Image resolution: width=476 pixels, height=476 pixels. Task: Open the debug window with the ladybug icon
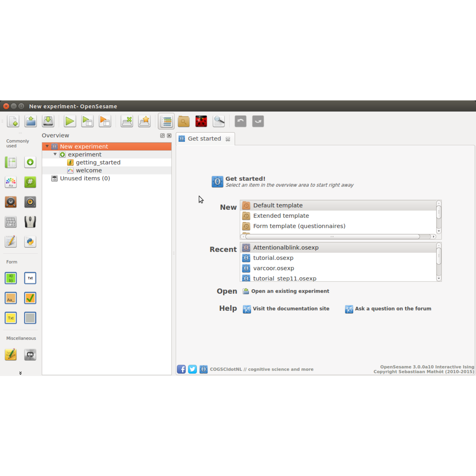201,121
